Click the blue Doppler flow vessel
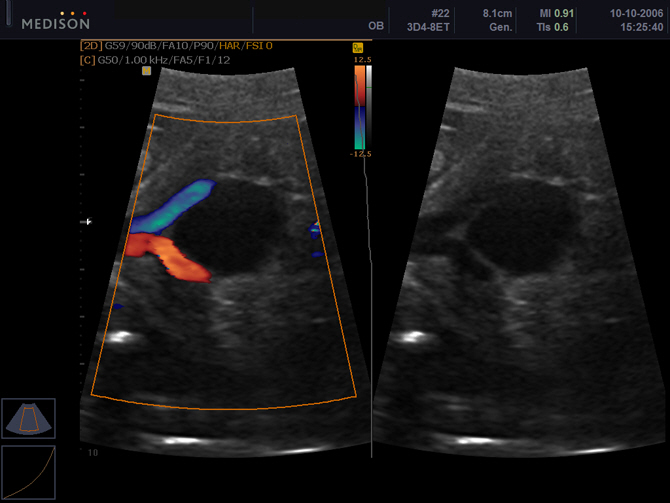The width and height of the screenshot is (670, 503). (175, 207)
